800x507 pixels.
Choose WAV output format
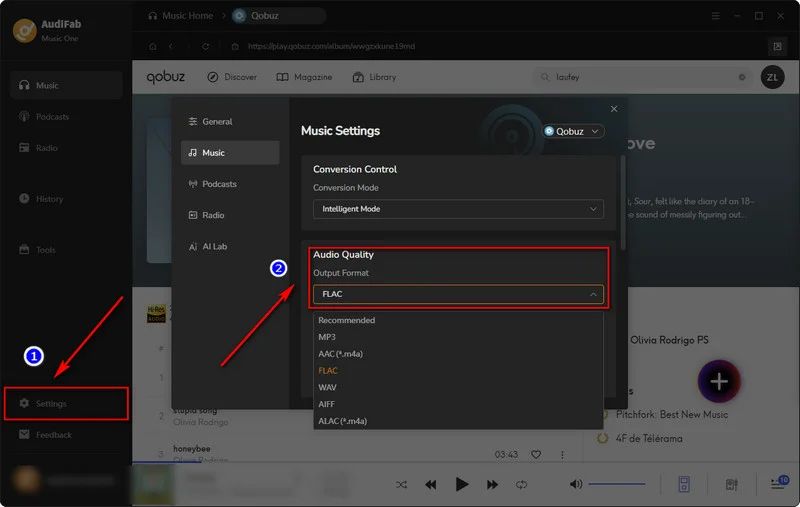click(x=458, y=388)
